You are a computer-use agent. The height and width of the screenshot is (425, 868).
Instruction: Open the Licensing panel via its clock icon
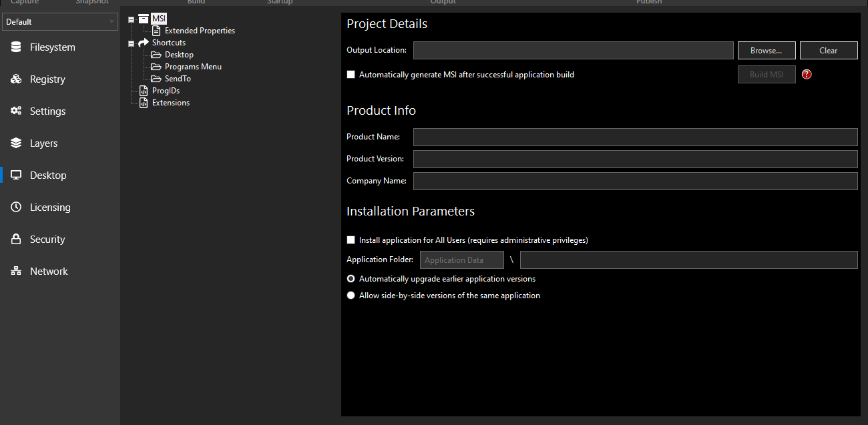[16, 207]
